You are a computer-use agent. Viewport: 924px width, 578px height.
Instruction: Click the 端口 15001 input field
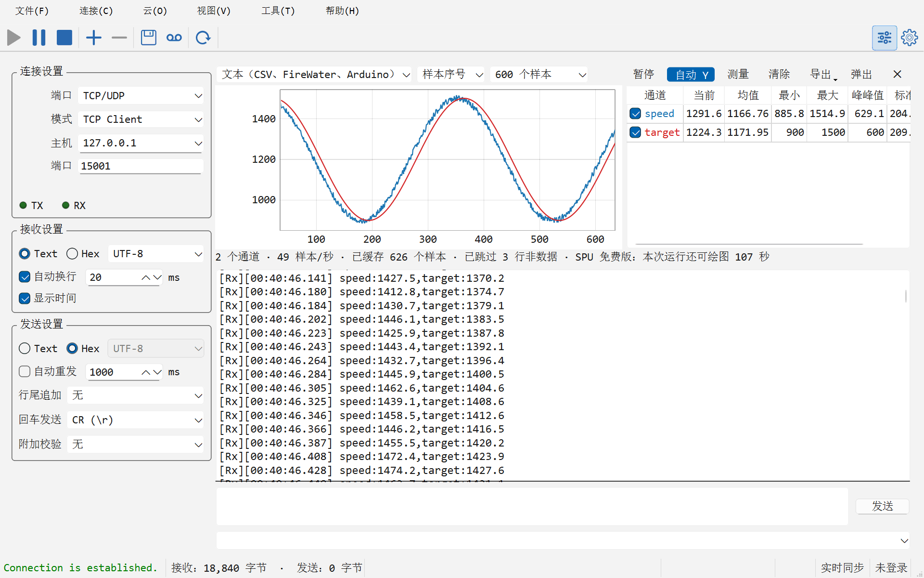tap(141, 166)
